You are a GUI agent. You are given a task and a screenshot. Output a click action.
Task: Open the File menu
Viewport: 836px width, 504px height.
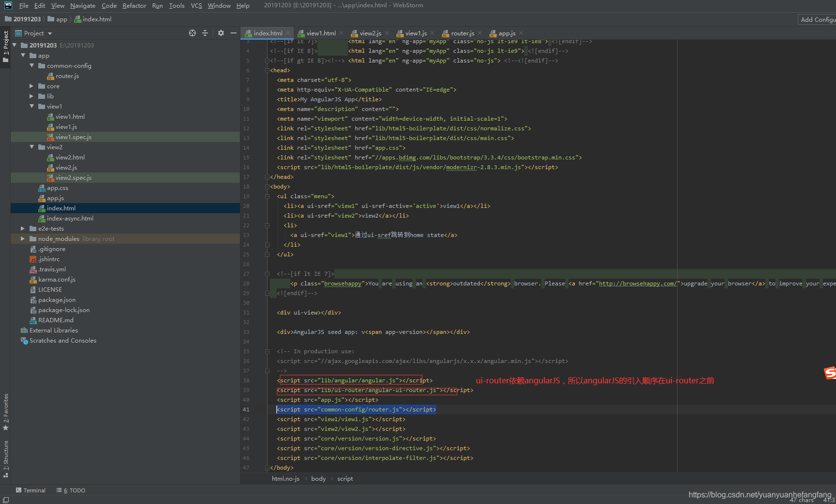tap(24, 5)
